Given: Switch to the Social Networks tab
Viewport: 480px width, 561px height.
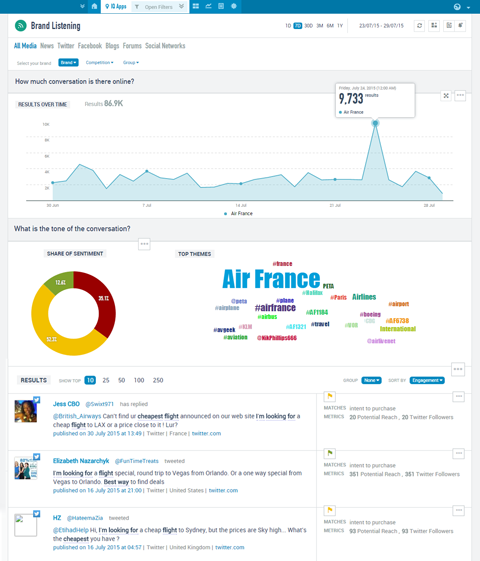Looking at the screenshot, I should click(165, 46).
